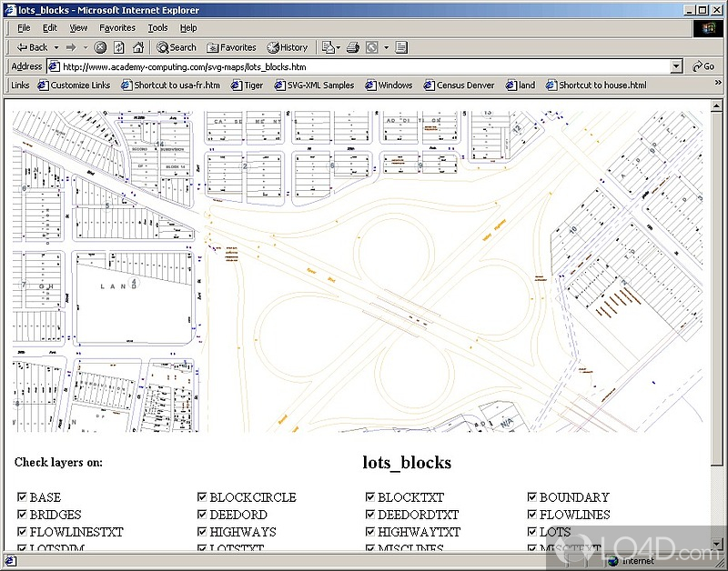Click the Stop loading icon
The height and width of the screenshot is (571, 728).
[100, 47]
